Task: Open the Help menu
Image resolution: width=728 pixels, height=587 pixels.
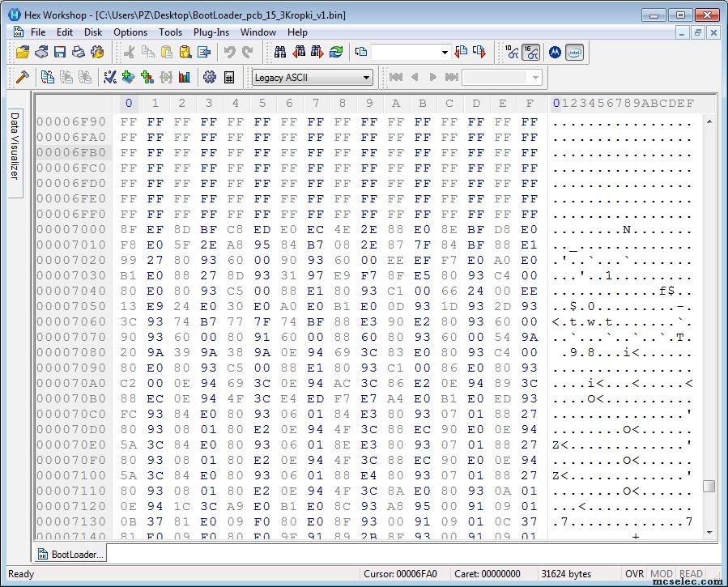Action: (297, 32)
